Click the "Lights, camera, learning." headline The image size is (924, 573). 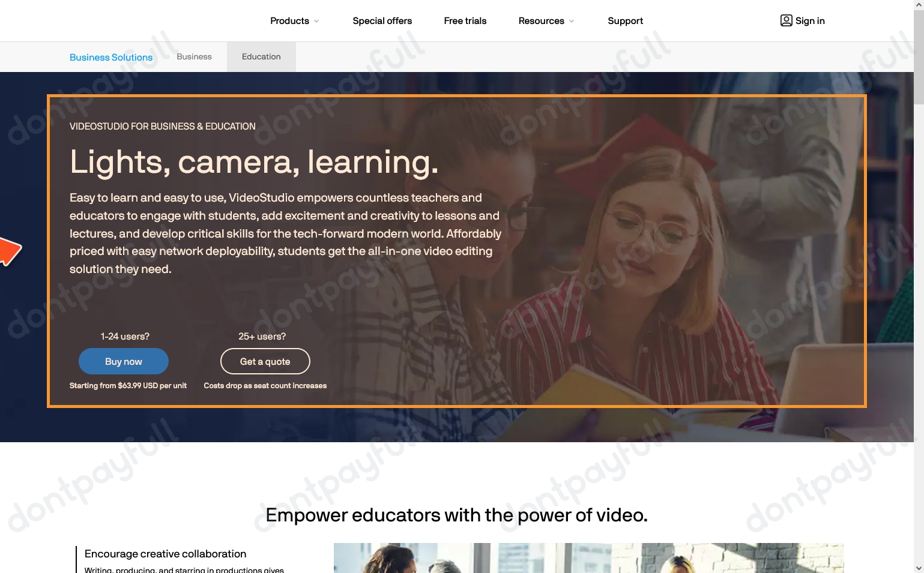coord(253,162)
